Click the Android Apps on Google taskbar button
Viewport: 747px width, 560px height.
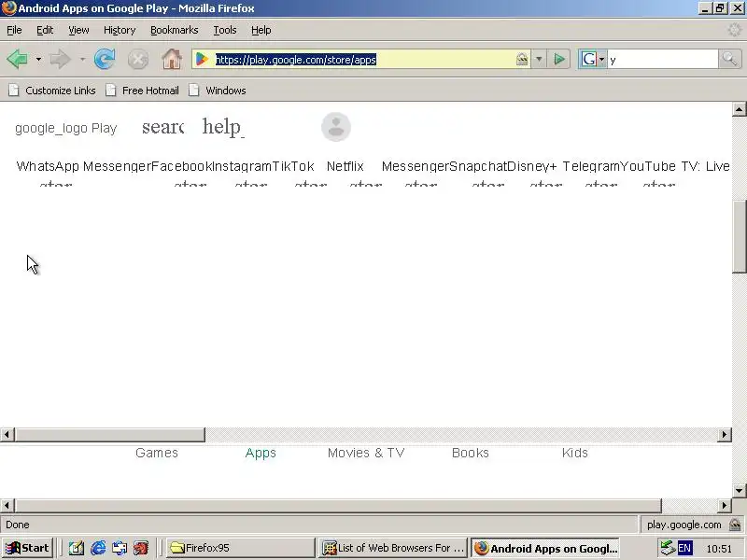(545, 548)
